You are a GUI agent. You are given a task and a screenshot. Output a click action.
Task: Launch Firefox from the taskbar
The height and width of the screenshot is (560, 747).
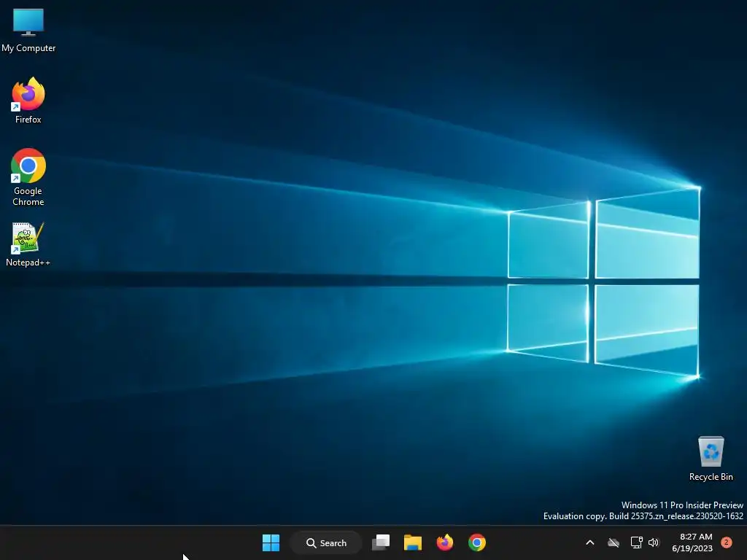pos(445,542)
